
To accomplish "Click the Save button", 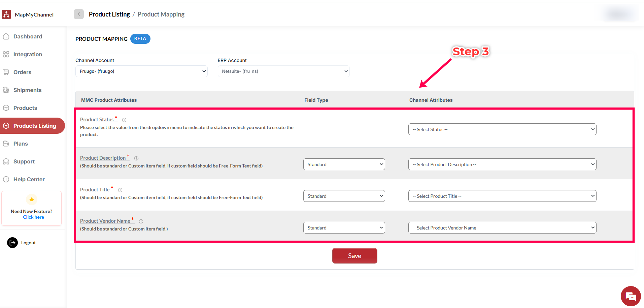I will pyautogui.click(x=354, y=256).
